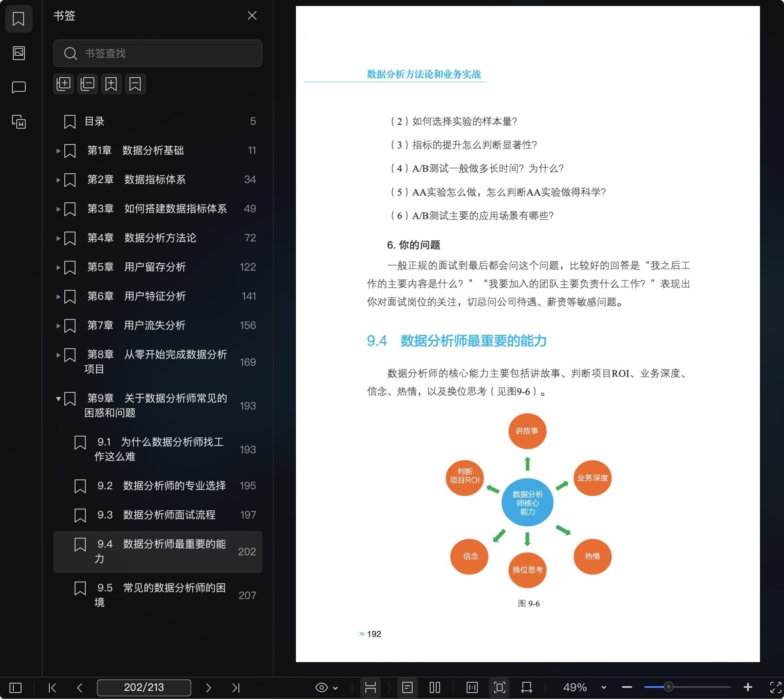Viewport: 784px width, 699px height.
Task: Expand 第1章 数据分析基础 bookmark
Action: [x=58, y=151]
